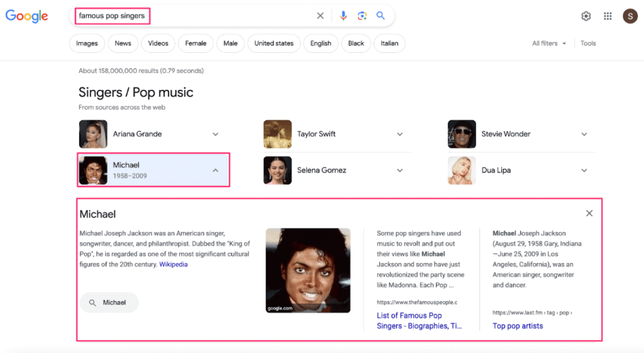Apply the United states filter chip
The image size is (644, 353).
274,43
